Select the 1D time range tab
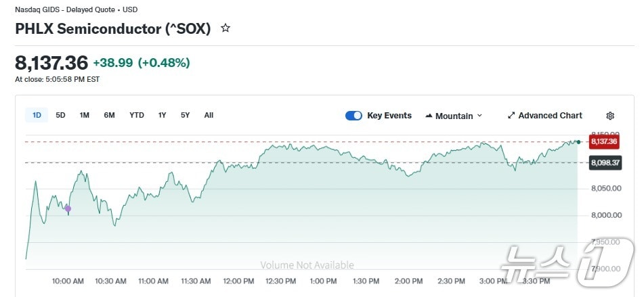 tap(37, 115)
